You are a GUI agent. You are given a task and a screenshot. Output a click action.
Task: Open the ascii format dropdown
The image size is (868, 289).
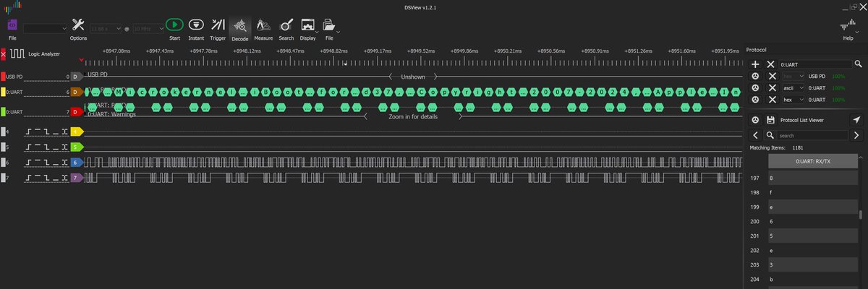pos(793,87)
